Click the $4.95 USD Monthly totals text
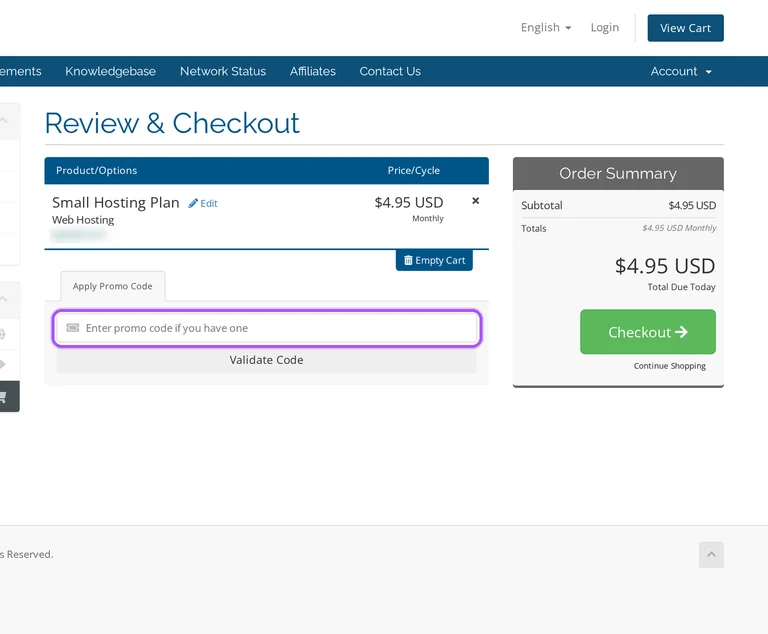Screen dimensions: 768x634 coord(679,228)
